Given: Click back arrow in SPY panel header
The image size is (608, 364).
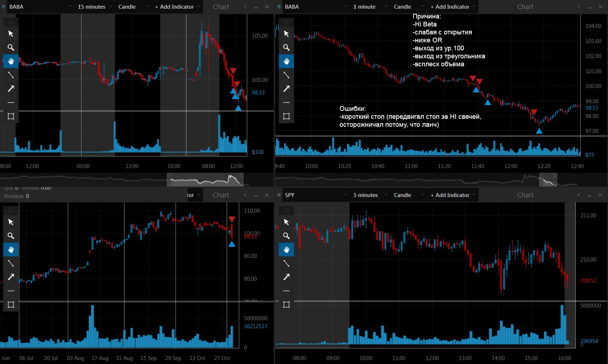Looking at the screenshot, I should (x=579, y=195).
